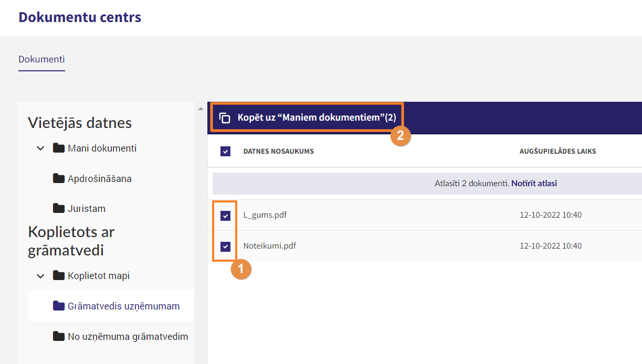Sort by the DATNES NOSAUKUMS column header
This screenshot has height=364, width=642.
point(279,152)
